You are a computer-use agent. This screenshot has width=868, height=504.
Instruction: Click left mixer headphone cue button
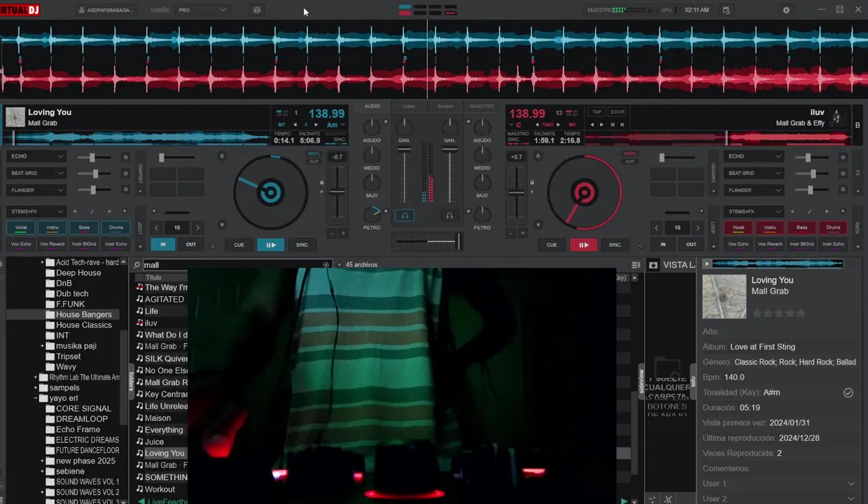tap(405, 216)
